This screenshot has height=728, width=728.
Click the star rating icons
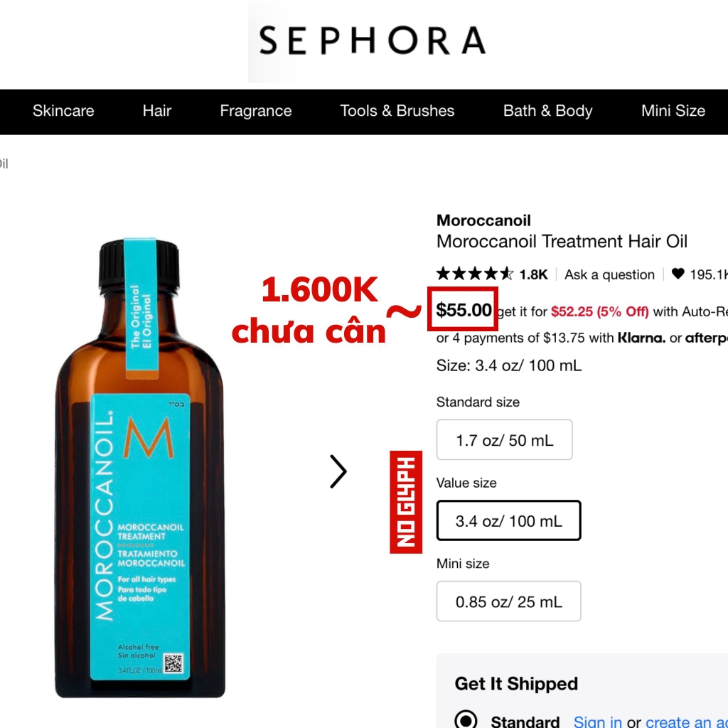(475, 274)
